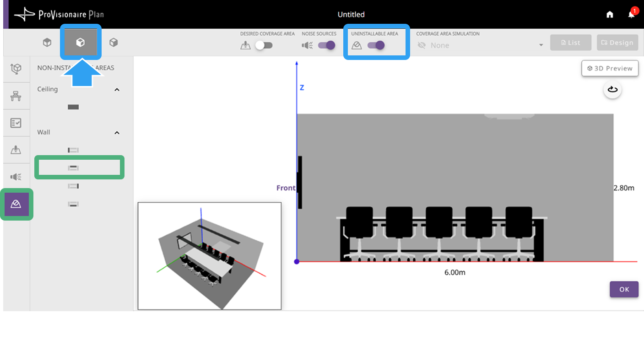This screenshot has height=362, width=644.
Task: Click the List button
Action: tap(571, 43)
